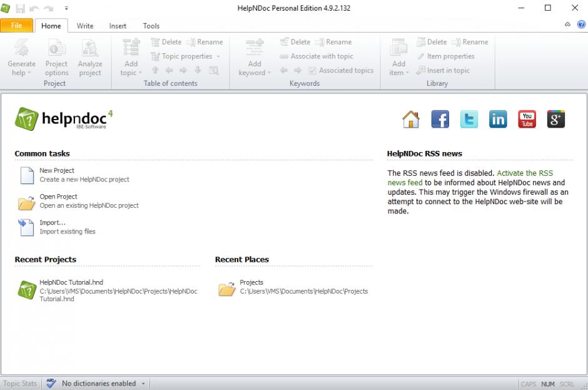Open recent project HelpNDoc Tutorial.hnd

click(x=107, y=290)
